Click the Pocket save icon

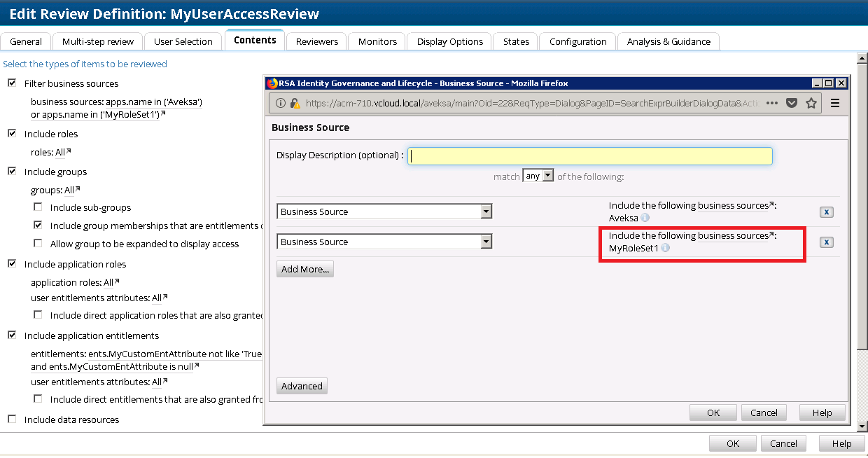click(x=792, y=103)
